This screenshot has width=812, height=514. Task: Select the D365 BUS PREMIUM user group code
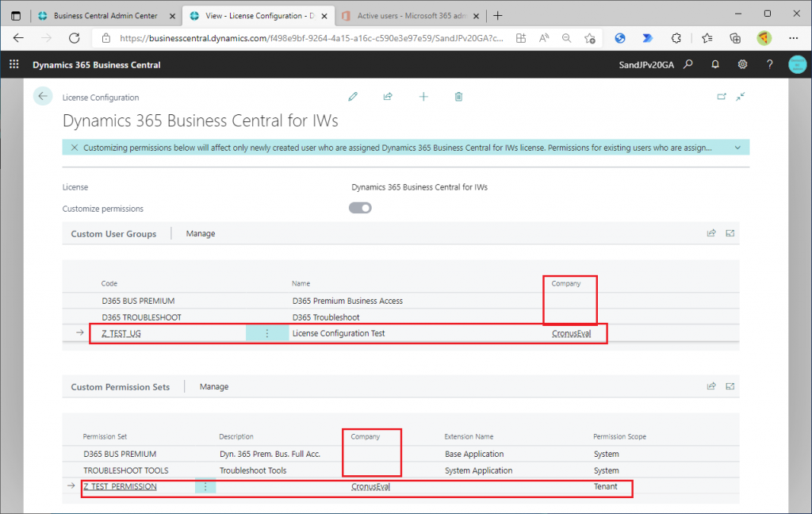pos(138,301)
